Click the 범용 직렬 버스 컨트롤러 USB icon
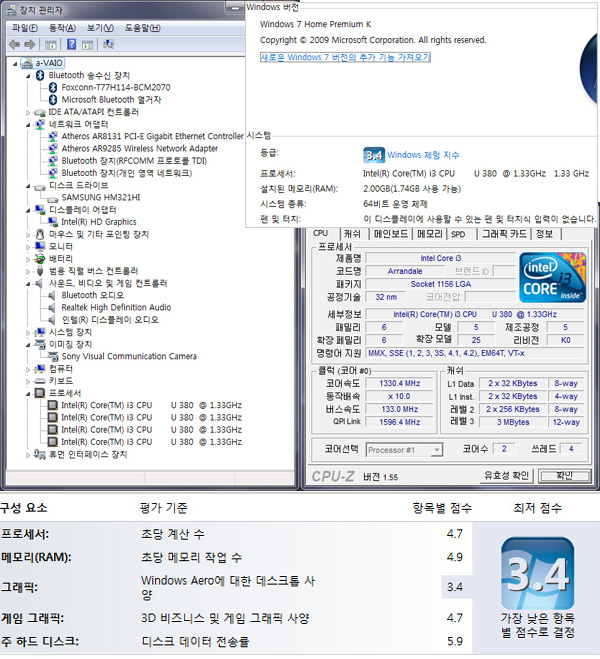This screenshot has width=600, height=659. coord(40,271)
